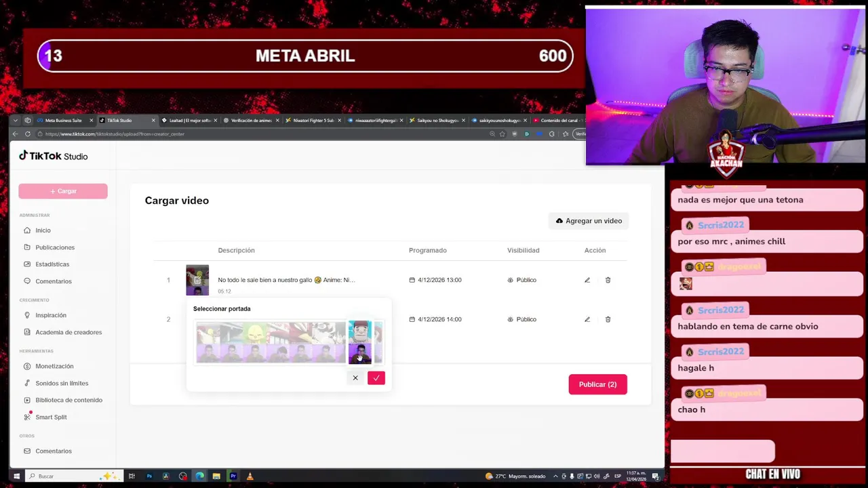The width and height of the screenshot is (868, 488).
Task: Open video 1 cover thumbnail
Action: point(197,280)
